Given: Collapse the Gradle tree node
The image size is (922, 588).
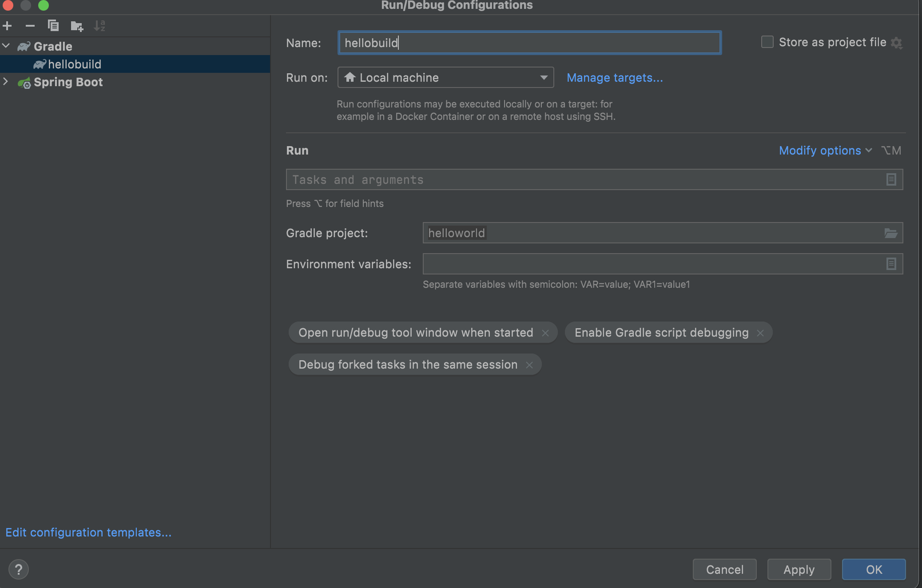Looking at the screenshot, I should 6,46.
